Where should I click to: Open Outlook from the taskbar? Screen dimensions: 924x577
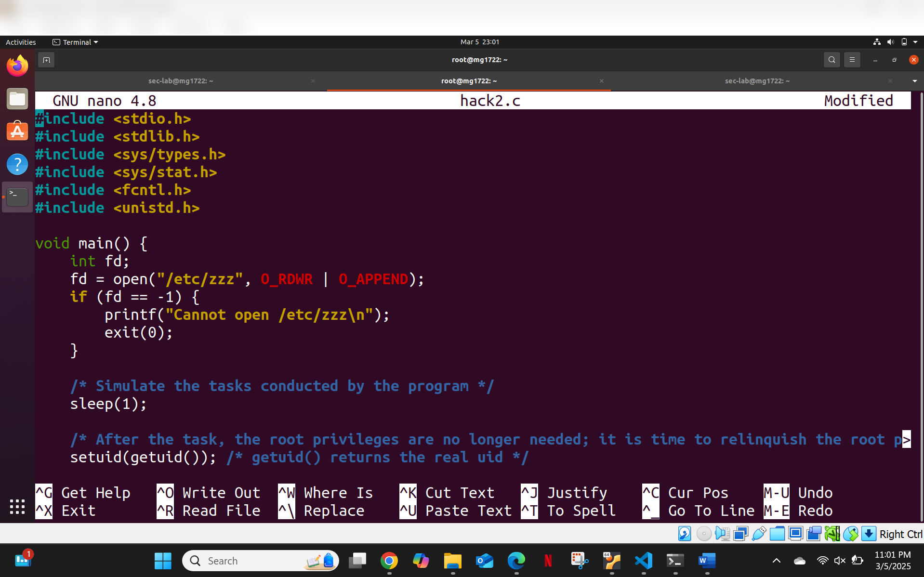tap(484, 561)
